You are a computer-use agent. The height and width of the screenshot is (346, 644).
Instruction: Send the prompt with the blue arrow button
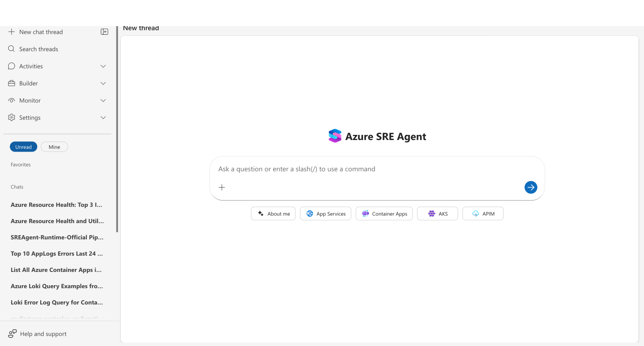[x=531, y=187]
